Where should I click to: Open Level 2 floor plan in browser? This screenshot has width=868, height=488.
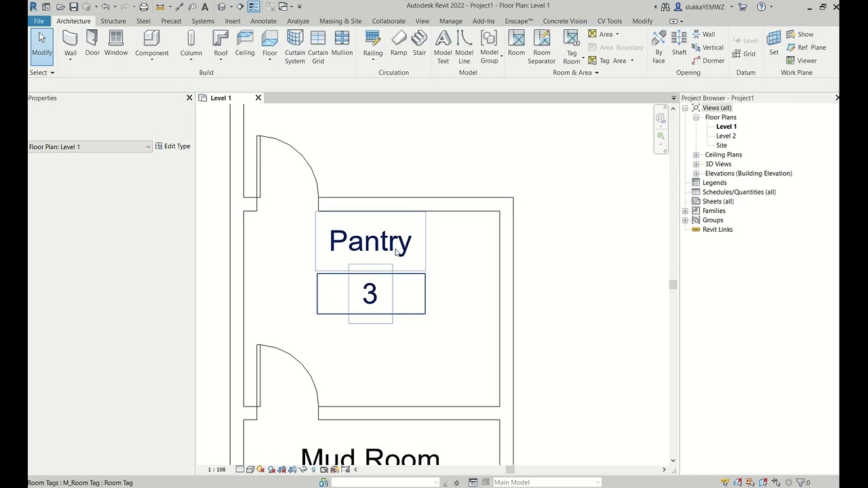[726, 136]
